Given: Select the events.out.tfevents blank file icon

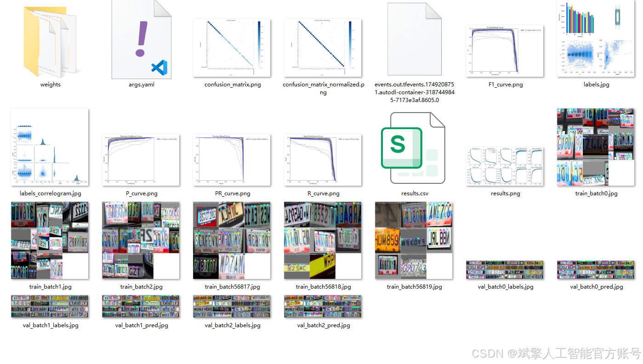Looking at the screenshot, I should (415, 39).
